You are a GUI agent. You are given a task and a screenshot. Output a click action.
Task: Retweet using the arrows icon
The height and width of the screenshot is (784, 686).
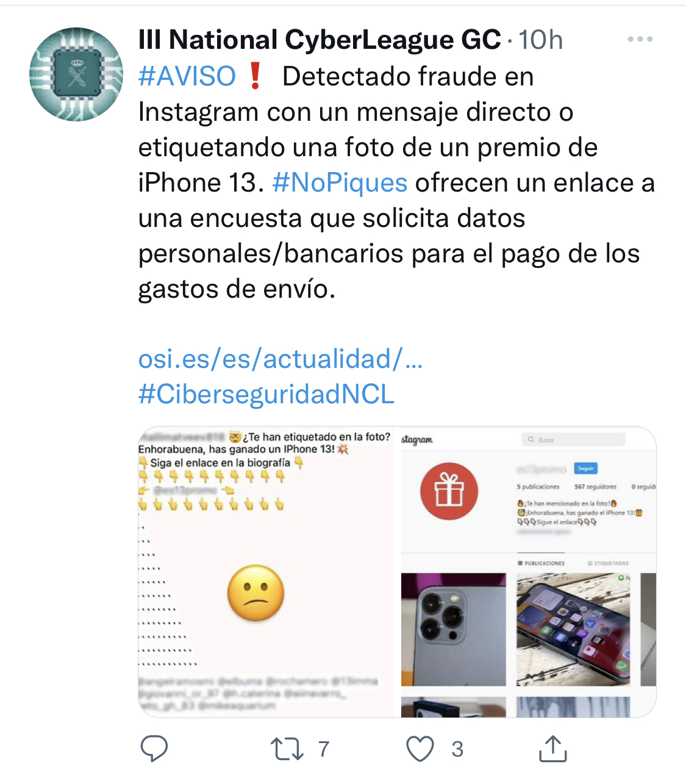click(287, 749)
